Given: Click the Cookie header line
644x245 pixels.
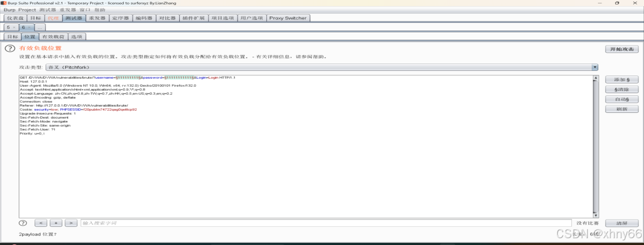Looking at the screenshot, I should 78,109.
